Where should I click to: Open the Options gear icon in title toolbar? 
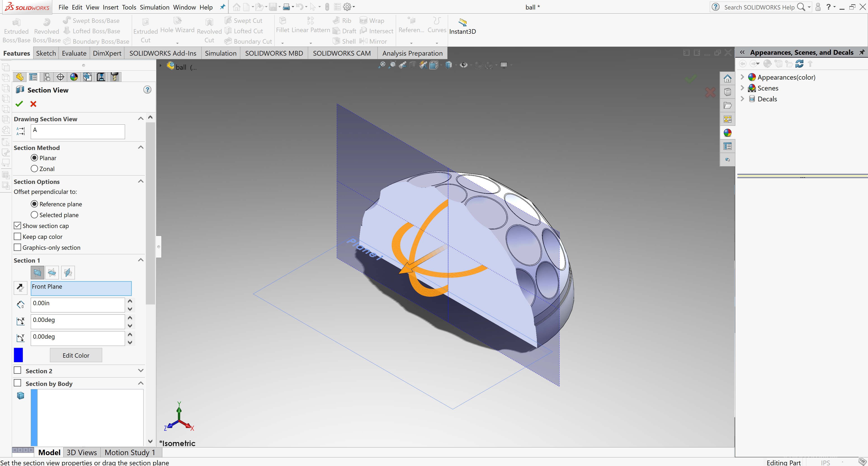tap(347, 7)
